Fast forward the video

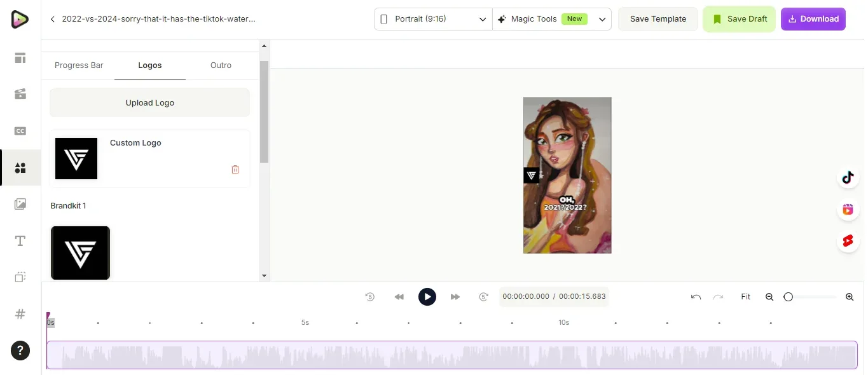[x=455, y=297]
